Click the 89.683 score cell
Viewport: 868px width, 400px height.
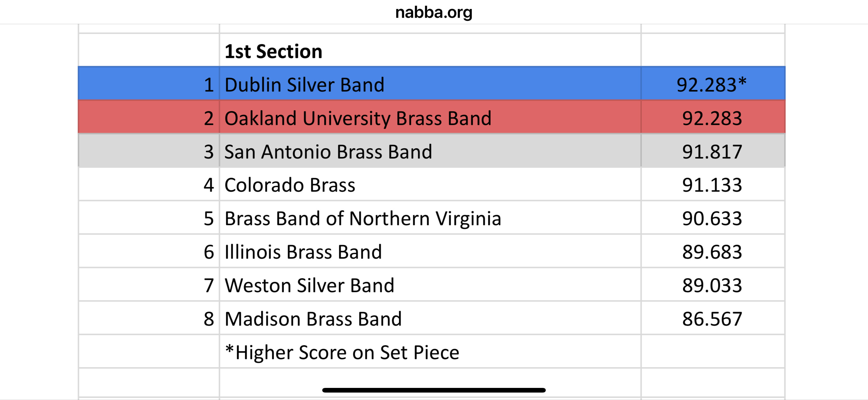click(x=713, y=251)
